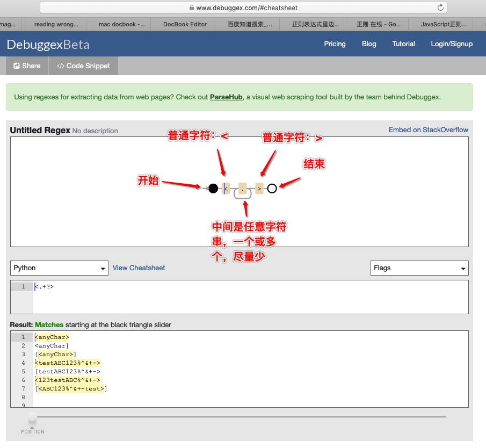Open the Pricing page
486x448 pixels.
coord(335,44)
